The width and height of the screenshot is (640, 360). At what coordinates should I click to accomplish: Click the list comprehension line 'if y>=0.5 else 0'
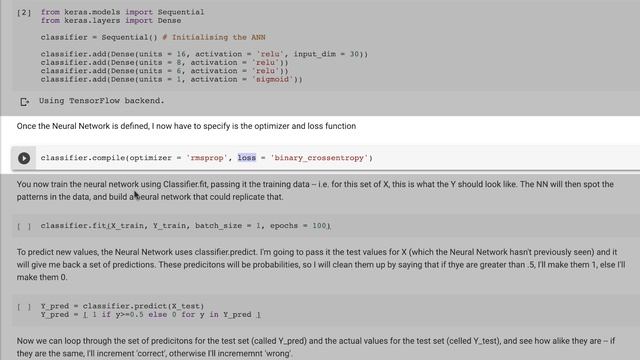point(151,315)
